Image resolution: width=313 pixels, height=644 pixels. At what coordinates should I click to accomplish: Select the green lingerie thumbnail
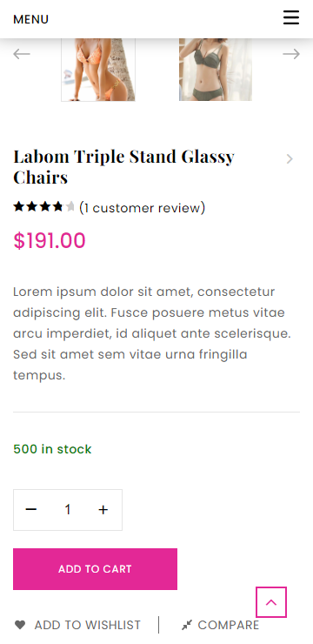(216, 70)
